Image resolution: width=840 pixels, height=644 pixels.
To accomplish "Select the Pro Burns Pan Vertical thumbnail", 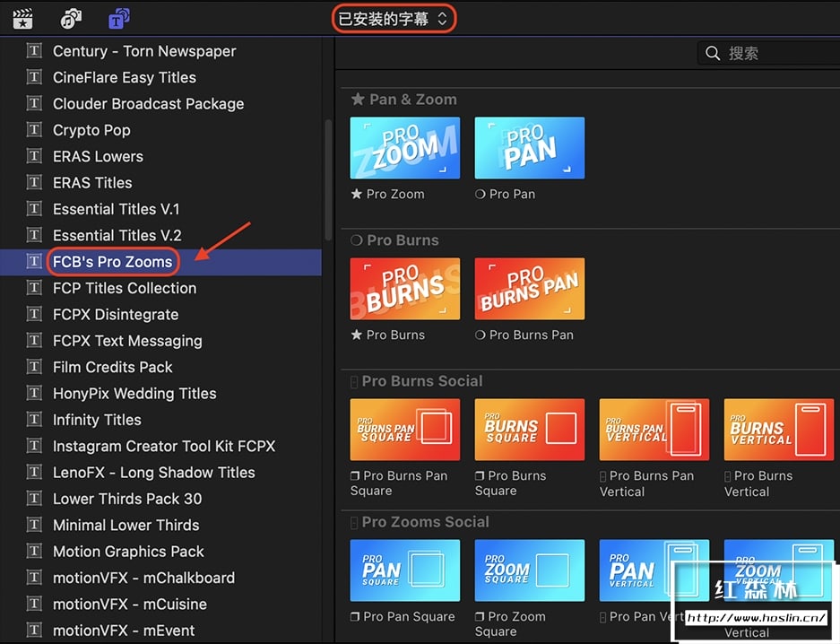I will click(654, 430).
